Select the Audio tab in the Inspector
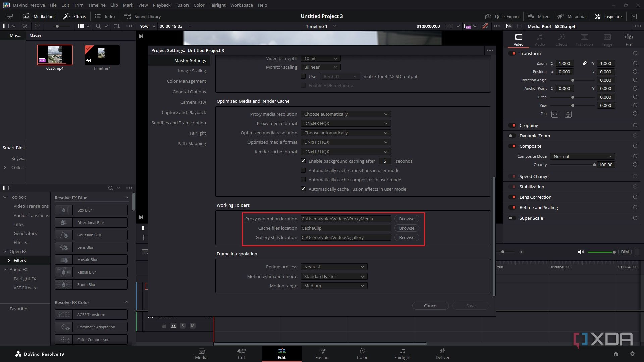 tap(540, 39)
